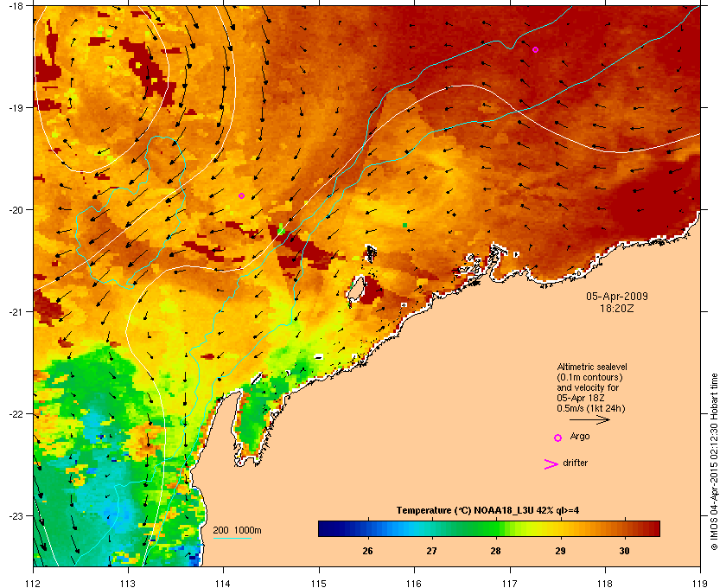Click the magenta drifter arrowhead legend symbol
Image resolution: width=726 pixels, height=588 pixels.
pos(551,464)
